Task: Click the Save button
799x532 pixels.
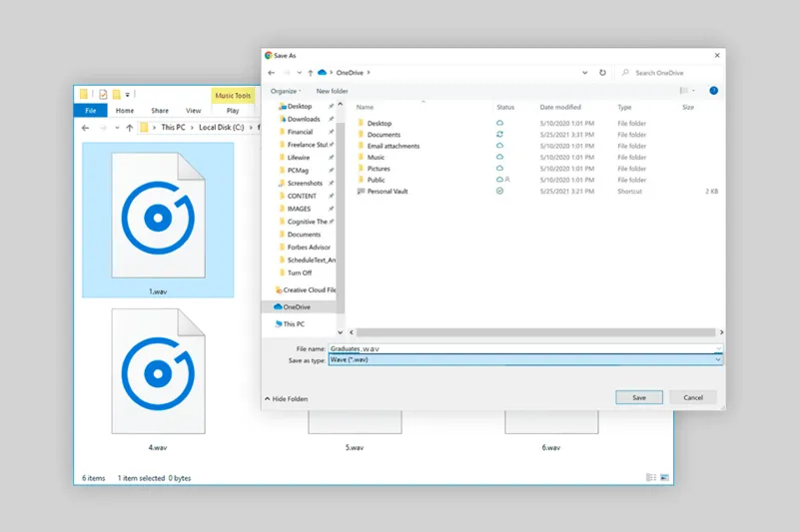Action: point(639,397)
